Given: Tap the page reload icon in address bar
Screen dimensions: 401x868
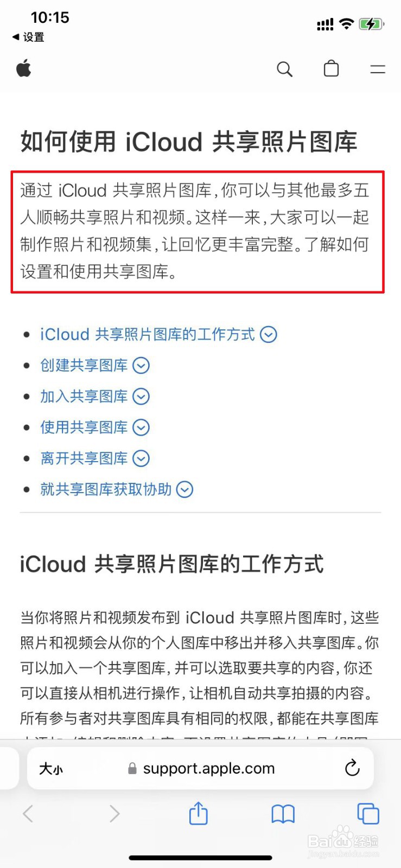Looking at the screenshot, I should click(x=353, y=768).
